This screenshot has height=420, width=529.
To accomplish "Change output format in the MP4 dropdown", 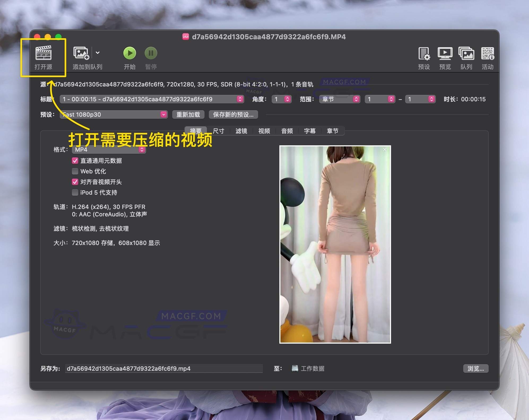I will tap(141, 150).
